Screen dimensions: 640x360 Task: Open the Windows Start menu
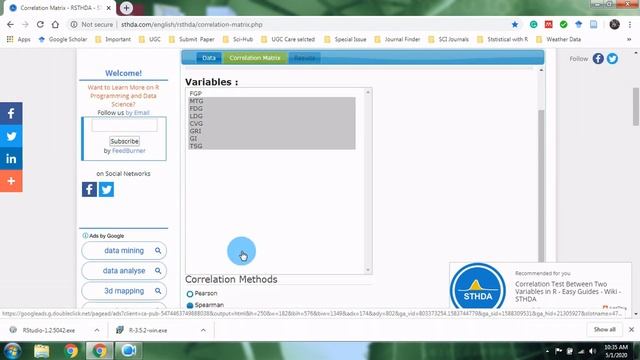(x=12, y=351)
